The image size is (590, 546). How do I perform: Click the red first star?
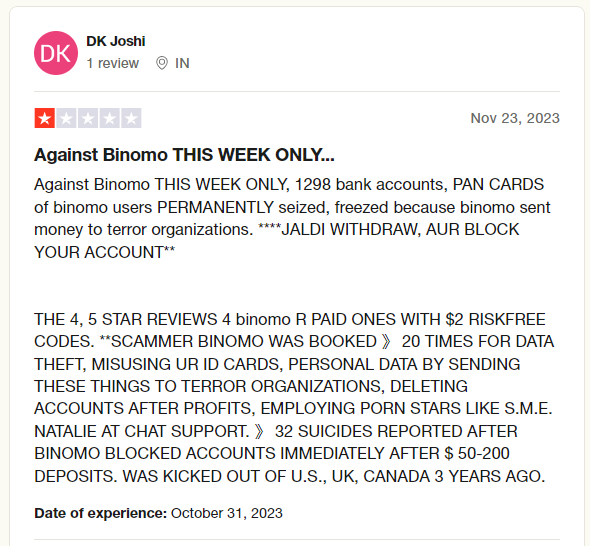tap(44, 118)
